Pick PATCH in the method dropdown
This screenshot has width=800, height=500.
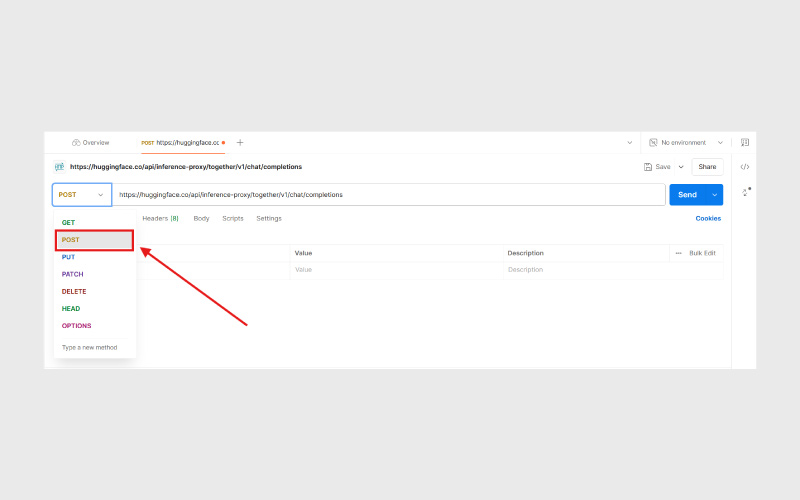[x=73, y=274]
